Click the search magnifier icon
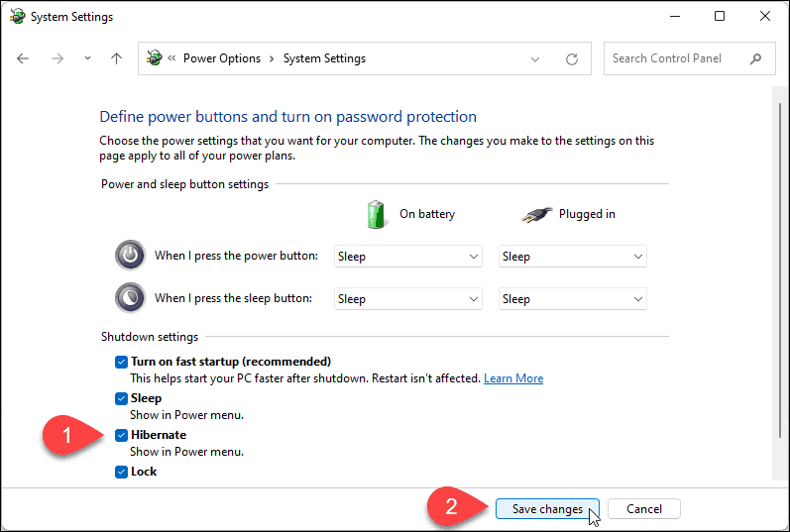Image resolution: width=790 pixels, height=532 pixels. click(755, 58)
